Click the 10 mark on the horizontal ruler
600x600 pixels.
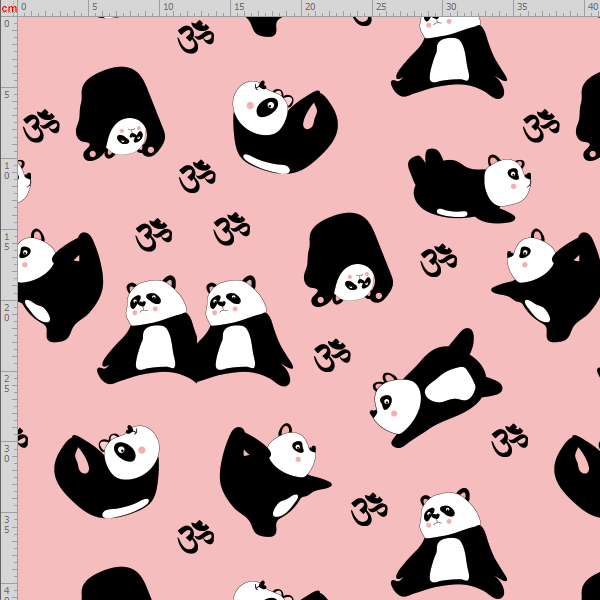[x=168, y=7]
